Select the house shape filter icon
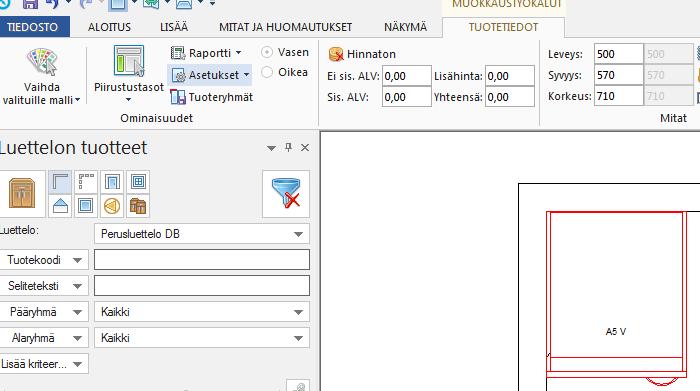700x391 pixels. pos(60,206)
